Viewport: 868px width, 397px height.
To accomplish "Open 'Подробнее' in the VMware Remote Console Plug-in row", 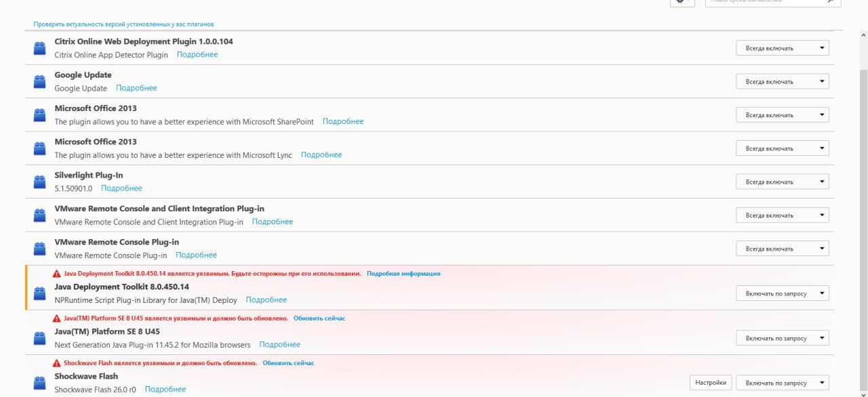I will coord(196,255).
